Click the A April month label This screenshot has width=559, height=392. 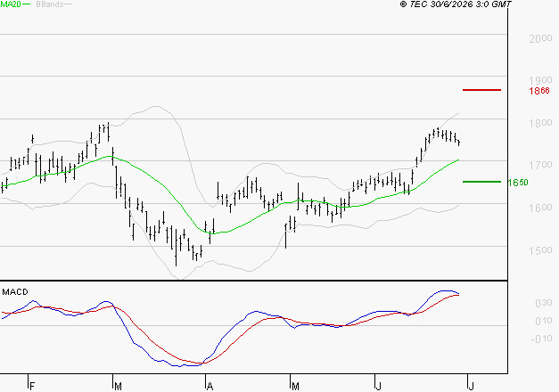[210, 387]
